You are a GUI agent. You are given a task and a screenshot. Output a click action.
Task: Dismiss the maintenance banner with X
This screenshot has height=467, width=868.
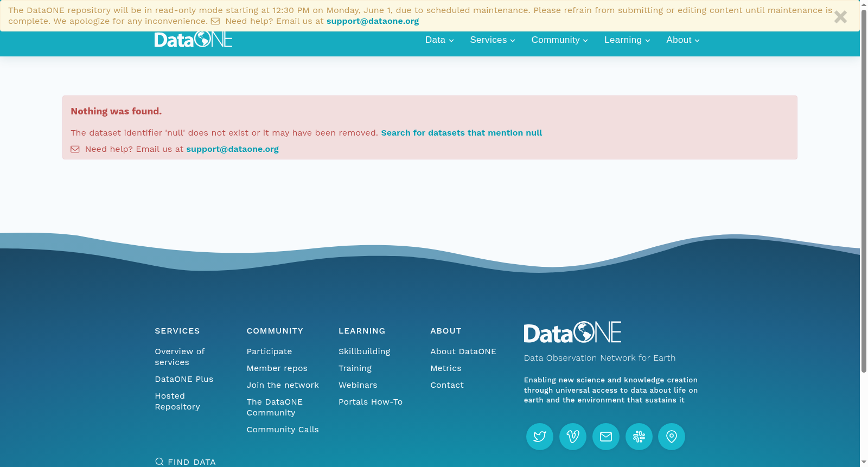point(840,17)
